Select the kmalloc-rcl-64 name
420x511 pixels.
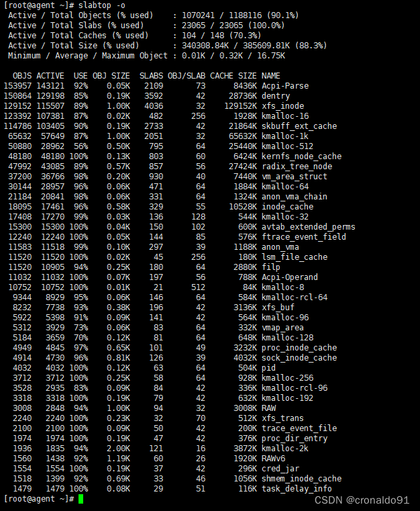(x=295, y=298)
